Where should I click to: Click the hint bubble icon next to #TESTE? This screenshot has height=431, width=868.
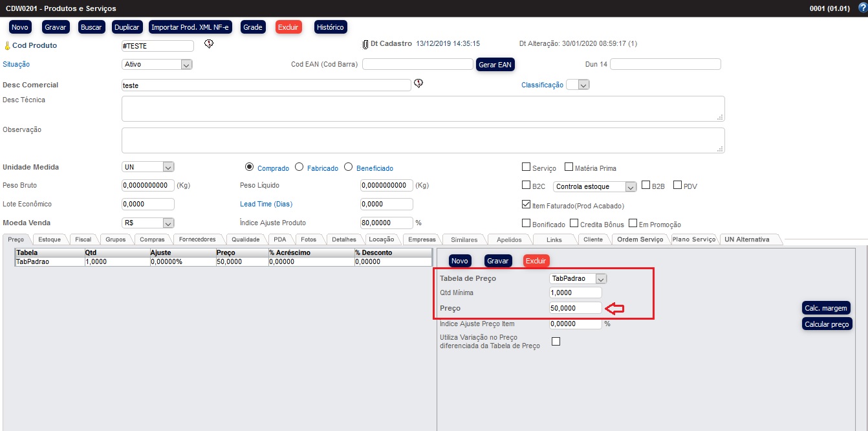[x=209, y=45]
